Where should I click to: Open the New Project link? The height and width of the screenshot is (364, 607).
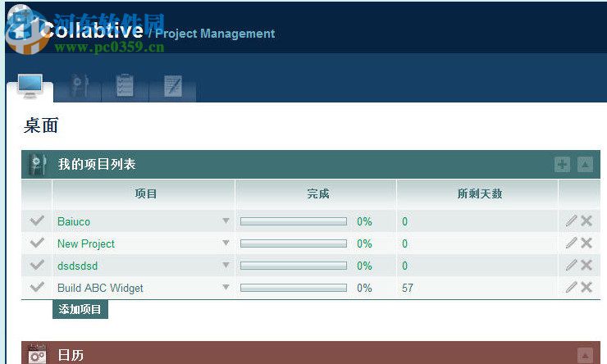[86, 243]
